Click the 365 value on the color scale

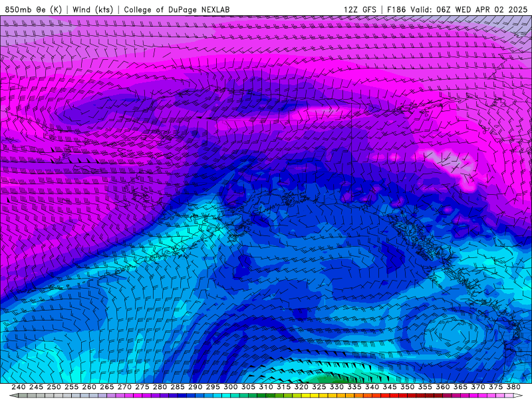point(460,387)
